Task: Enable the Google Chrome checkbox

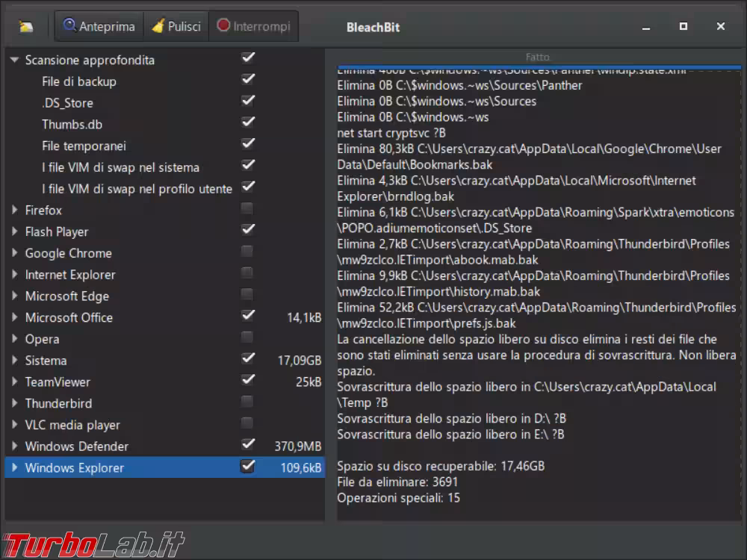Action: point(247,251)
